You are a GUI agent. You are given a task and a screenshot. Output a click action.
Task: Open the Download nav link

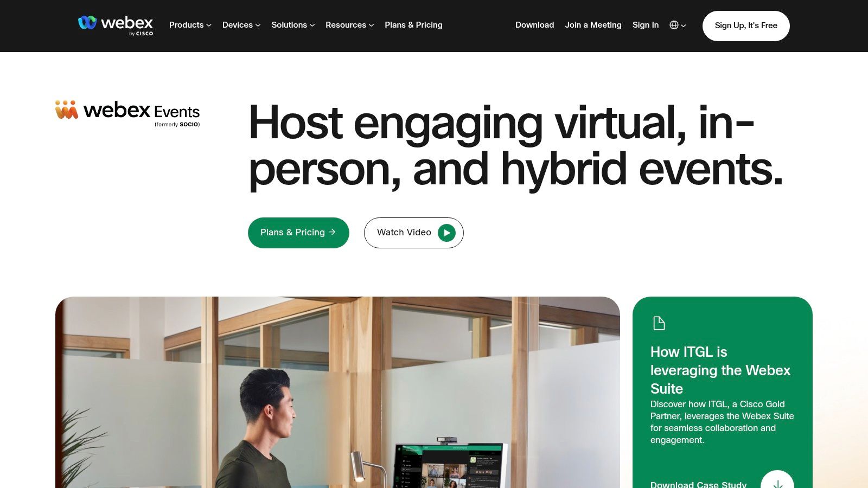tap(534, 25)
